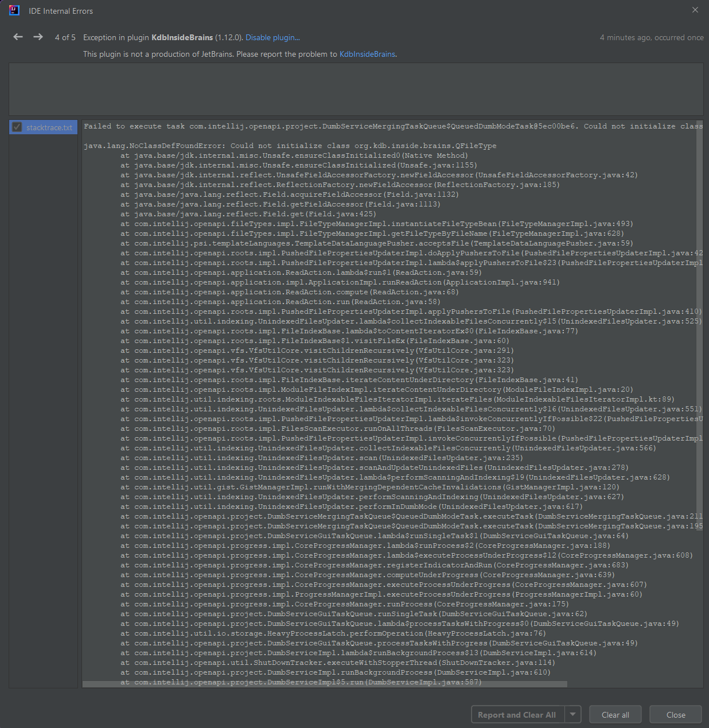Click the IntelliJ IDEA logo icon in title bar
Screen dimensions: 709x728
click(14, 10)
